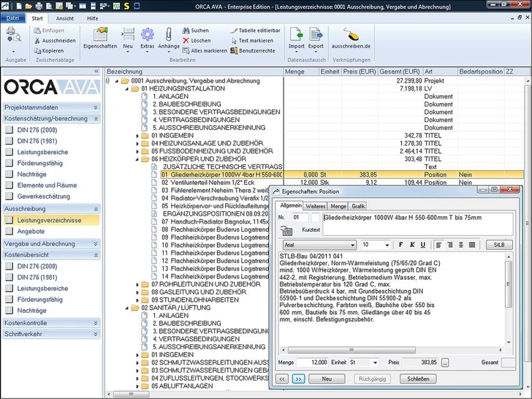Click the calculator hand icon beside Kurztext
Screen dimensions: 532x399
tap(286, 231)
